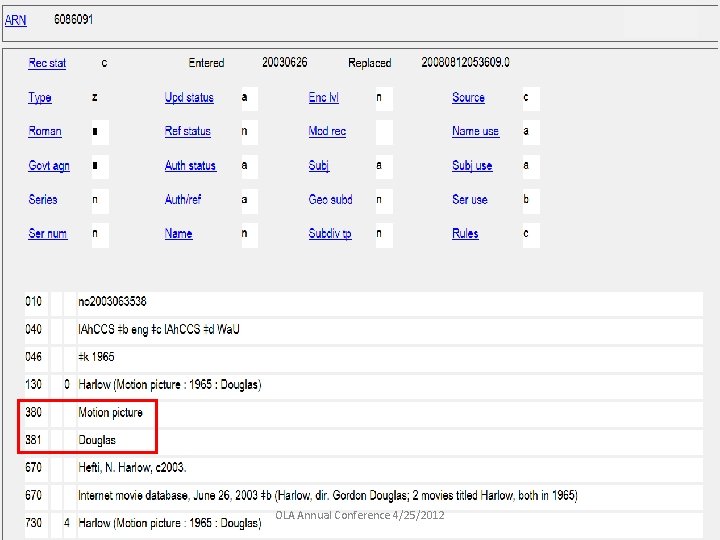Open the Enc lvl field link
720x540 pixels.
[x=323, y=98]
